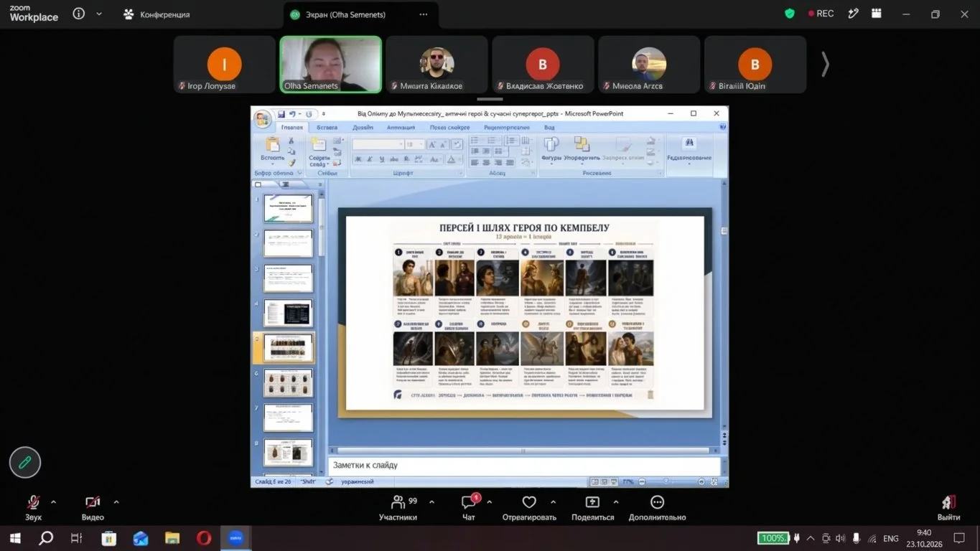The height and width of the screenshot is (551, 980).
Task: Expand audio options arrow next to Звук
Action: 54,502
